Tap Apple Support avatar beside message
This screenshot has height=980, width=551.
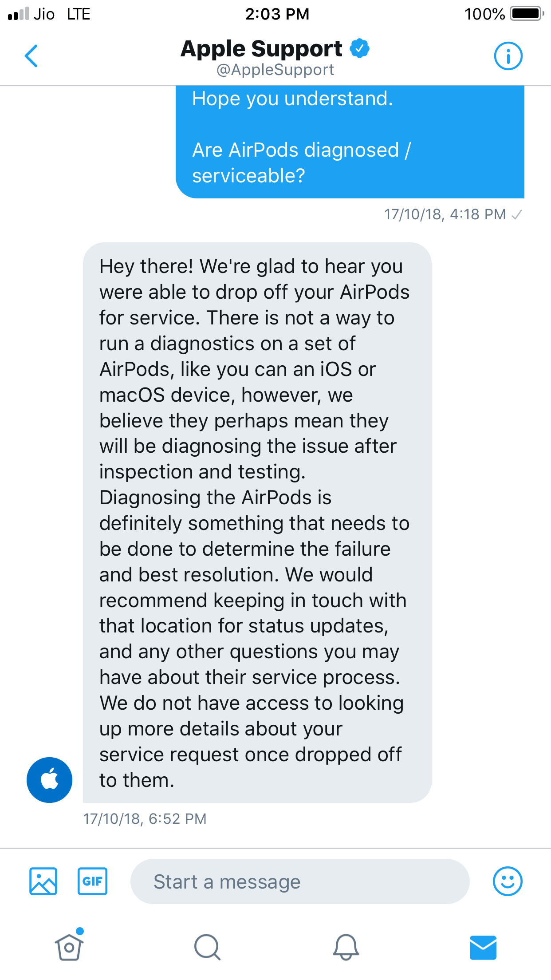coord(49,780)
